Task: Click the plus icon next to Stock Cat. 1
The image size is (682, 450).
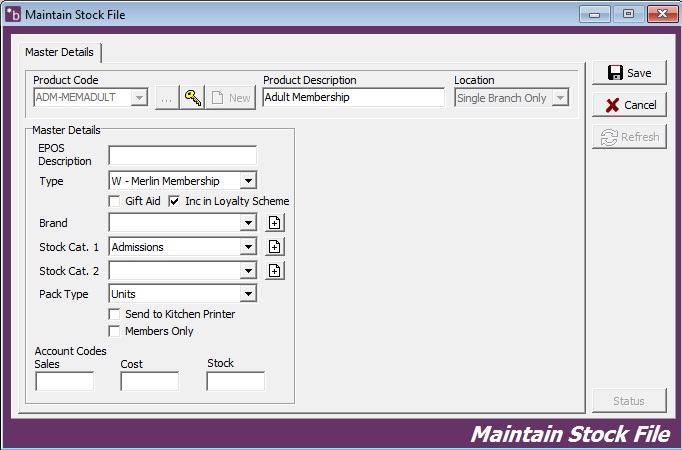Action: click(275, 247)
